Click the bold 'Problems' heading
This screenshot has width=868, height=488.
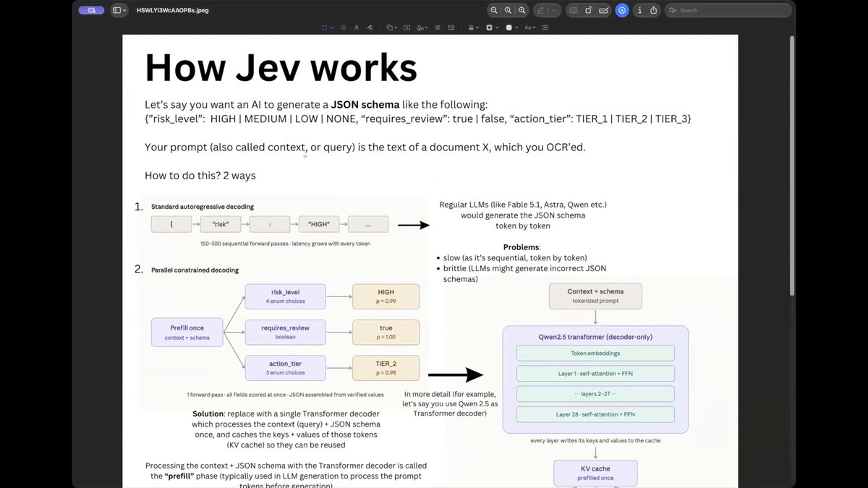522,247
